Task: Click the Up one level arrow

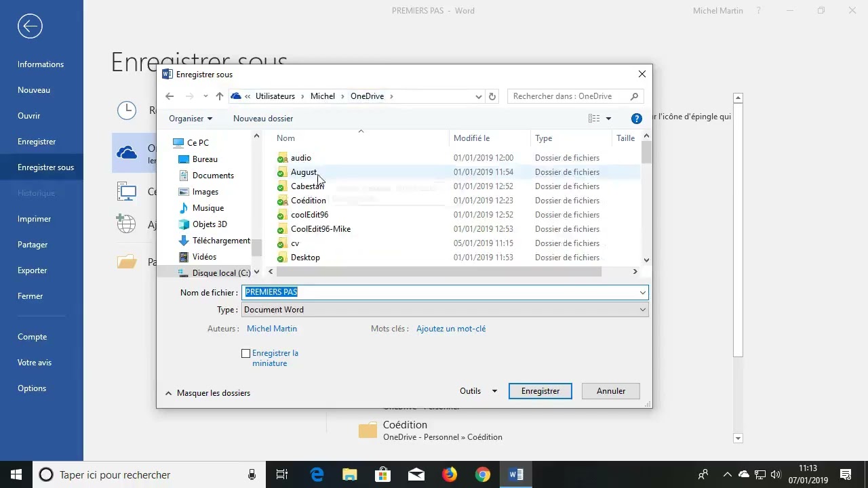Action: point(219,96)
